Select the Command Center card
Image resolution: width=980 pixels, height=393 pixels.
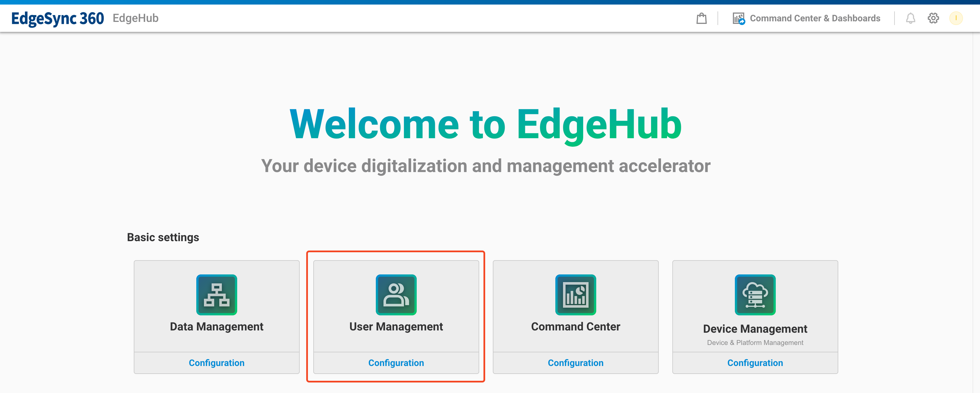click(575, 312)
